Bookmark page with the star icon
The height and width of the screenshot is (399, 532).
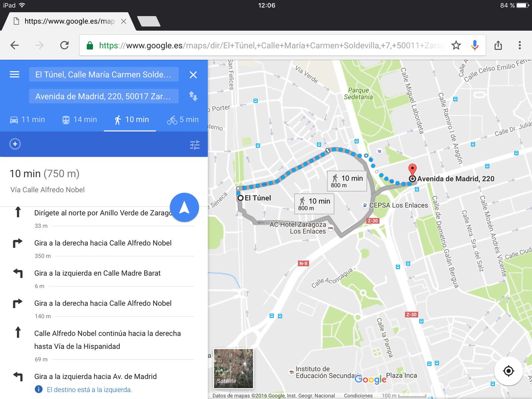pyautogui.click(x=456, y=45)
